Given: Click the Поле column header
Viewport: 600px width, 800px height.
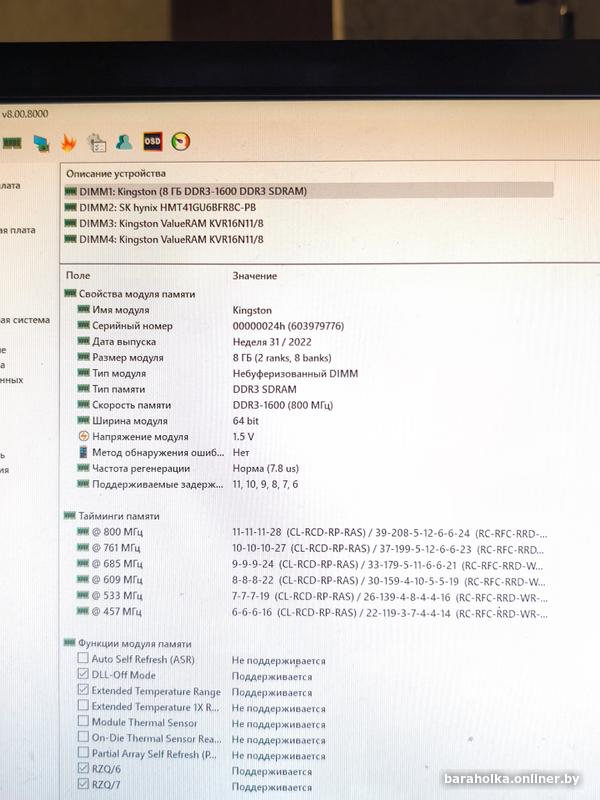Looking at the screenshot, I should 78,276.
